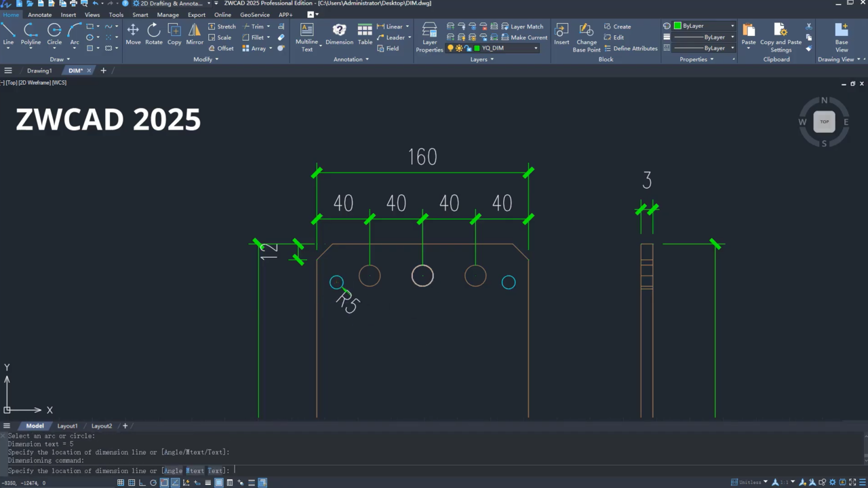This screenshot has width=868, height=488.
Task: Expand the Annotation panel
Action: click(x=351, y=59)
